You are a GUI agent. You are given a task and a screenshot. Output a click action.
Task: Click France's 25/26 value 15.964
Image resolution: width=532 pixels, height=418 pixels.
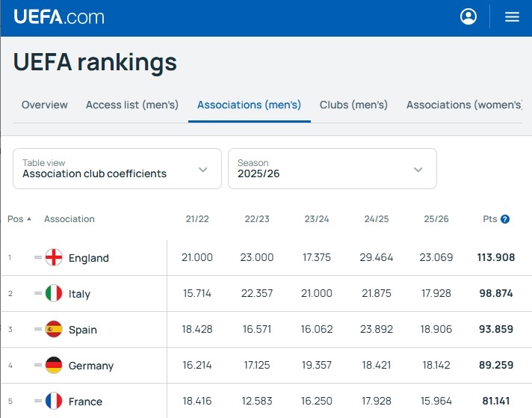[x=436, y=401]
